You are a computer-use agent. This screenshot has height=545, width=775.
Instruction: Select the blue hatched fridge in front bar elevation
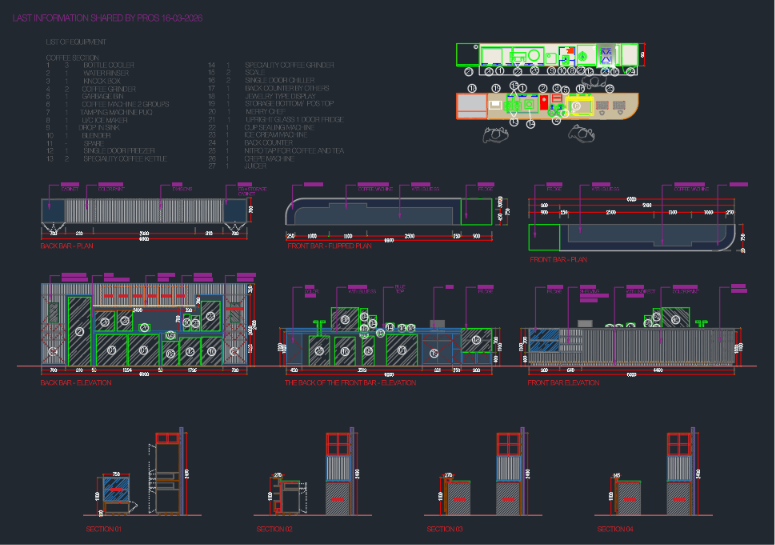[x=544, y=340]
